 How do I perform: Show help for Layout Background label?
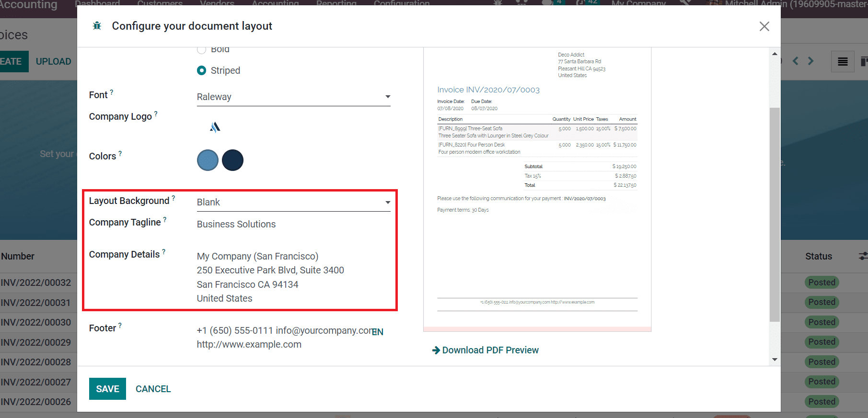pyautogui.click(x=174, y=198)
